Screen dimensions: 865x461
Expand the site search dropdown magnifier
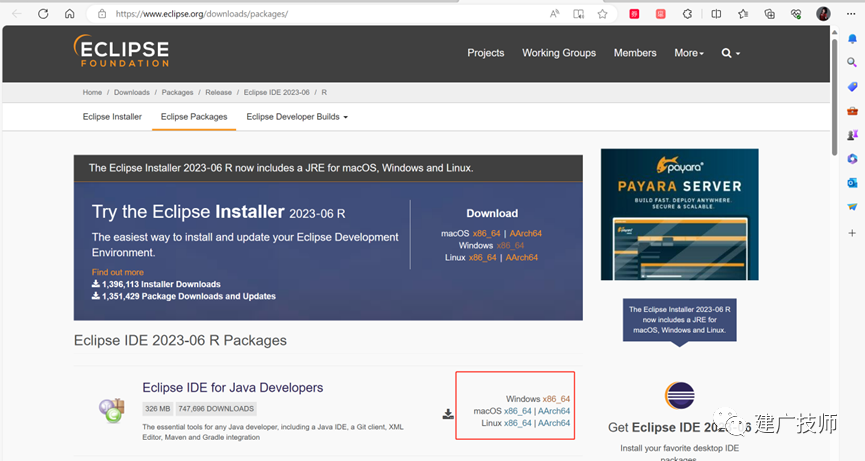[x=730, y=53]
